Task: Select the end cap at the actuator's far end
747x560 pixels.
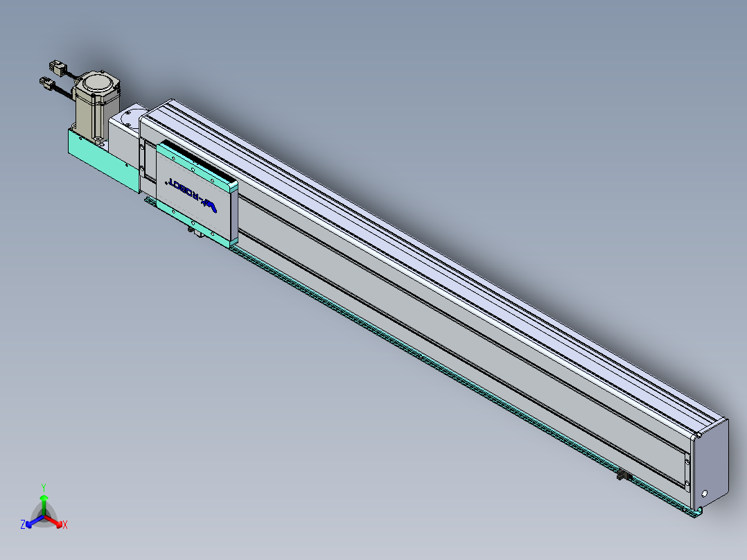Action: pyautogui.click(x=710, y=464)
